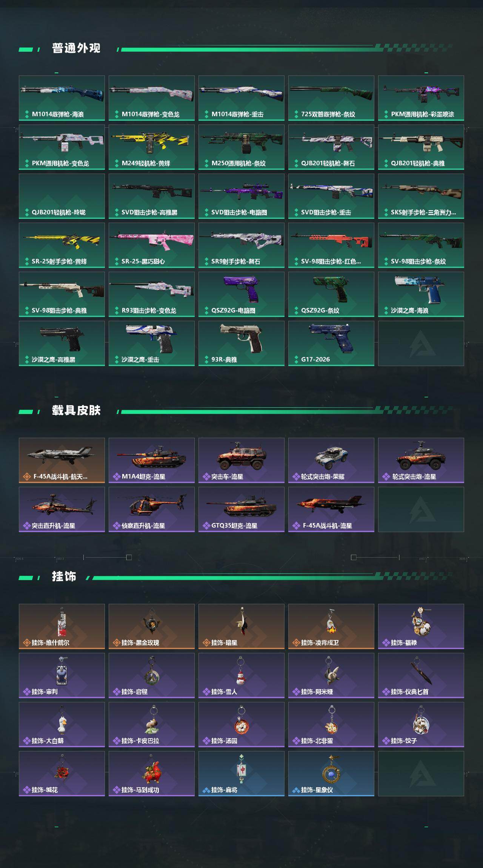Open the M249轻机枪-黄蜂 skin card
483x868 pixels.
point(152,147)
